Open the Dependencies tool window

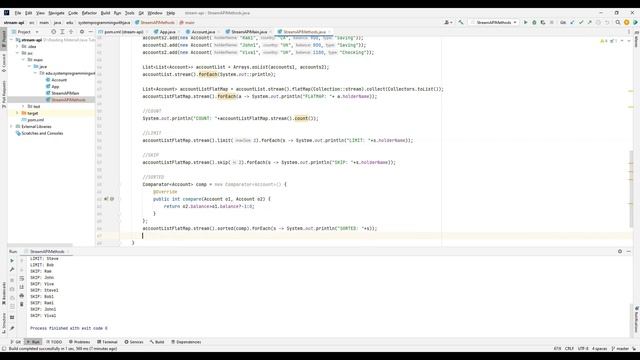pyautogui.click(x=186, y=342)
